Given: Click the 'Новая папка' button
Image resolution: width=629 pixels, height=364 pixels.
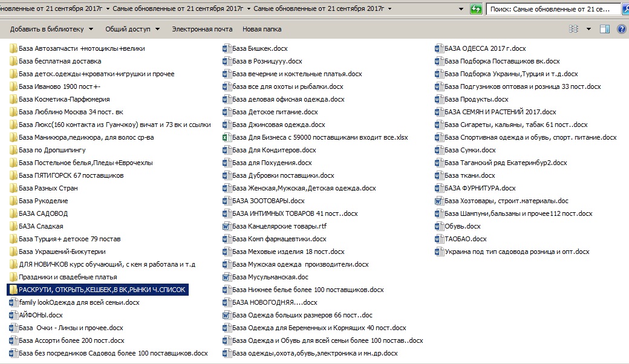Looking at the screenshot, I should pyautogui.click(x=261, y=29).
